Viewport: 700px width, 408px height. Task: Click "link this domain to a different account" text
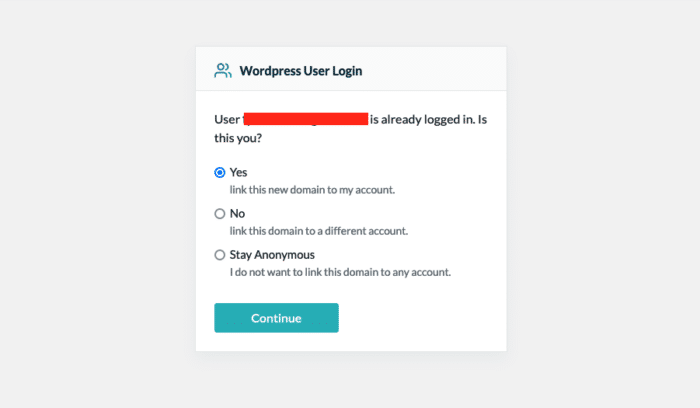(319, 231)
